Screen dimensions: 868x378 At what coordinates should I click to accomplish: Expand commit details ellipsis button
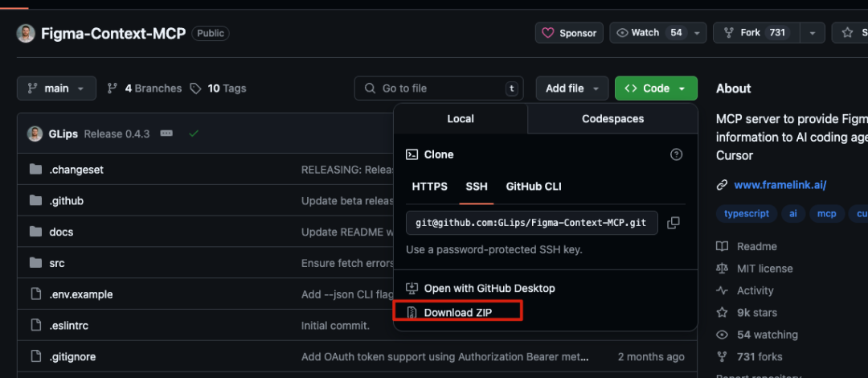coord(166,134)
